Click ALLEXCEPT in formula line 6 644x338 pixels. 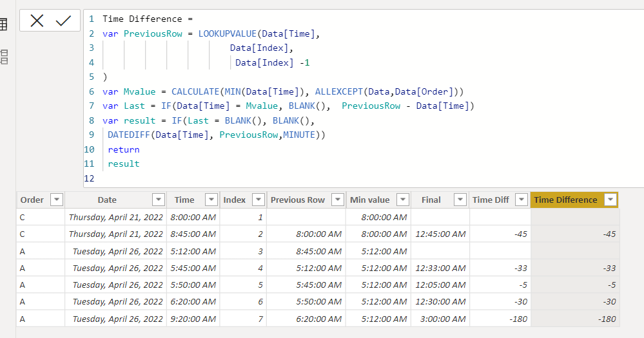coord(339,91)
